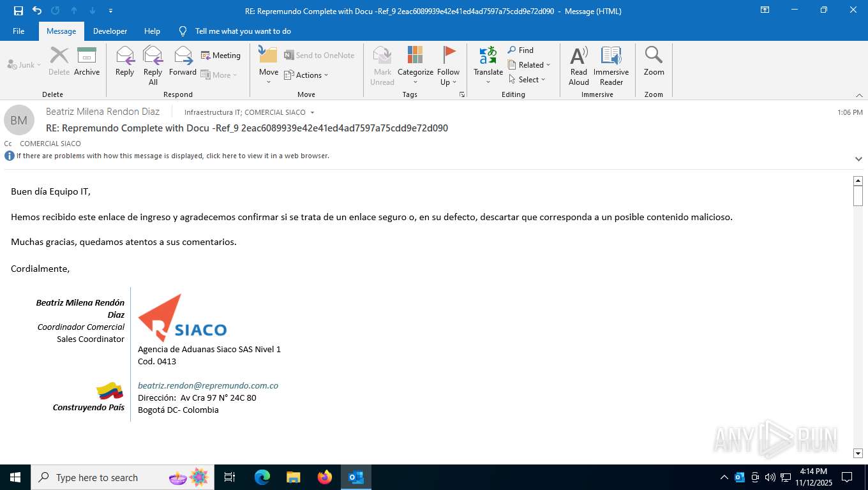This screenshot has width=868, height=490.
Task: Open the File menu
Action: coord(19,31)
